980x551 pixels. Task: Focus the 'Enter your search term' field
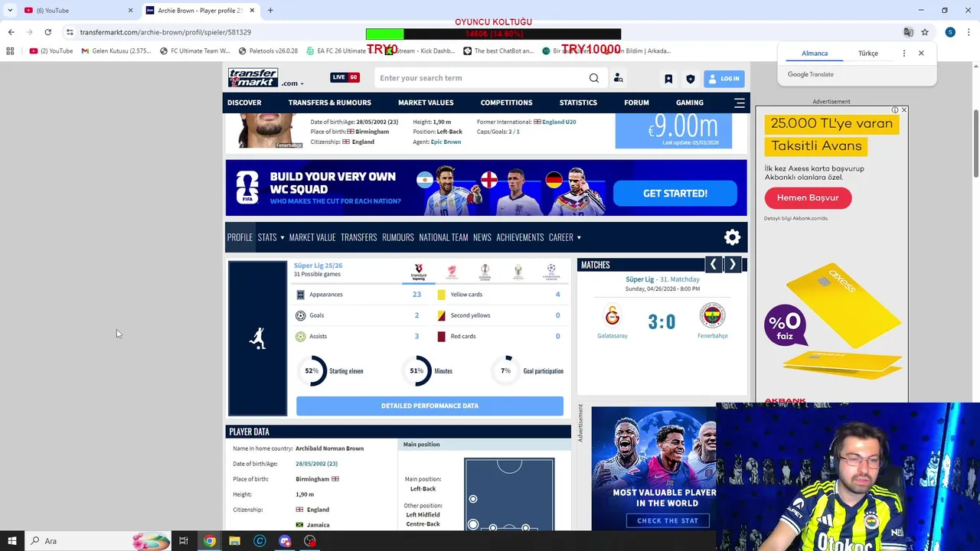(481, 78)
